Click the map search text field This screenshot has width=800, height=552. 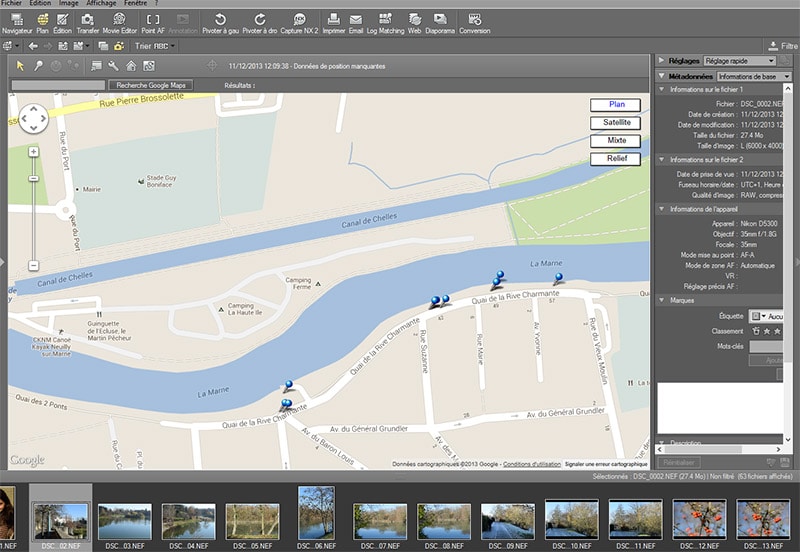[x=58, y=85]
